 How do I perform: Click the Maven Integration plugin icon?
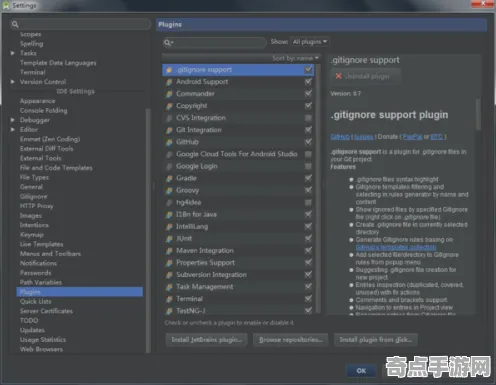click(x=169, y=251)
